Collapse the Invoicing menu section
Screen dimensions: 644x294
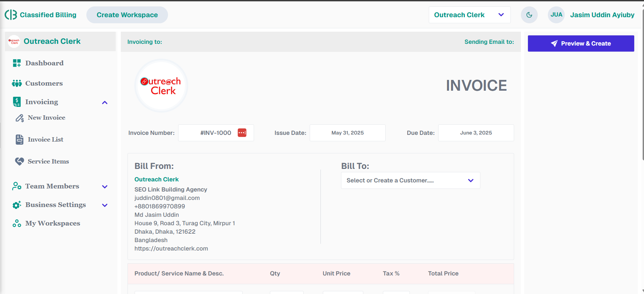click(x=105, y=102)
